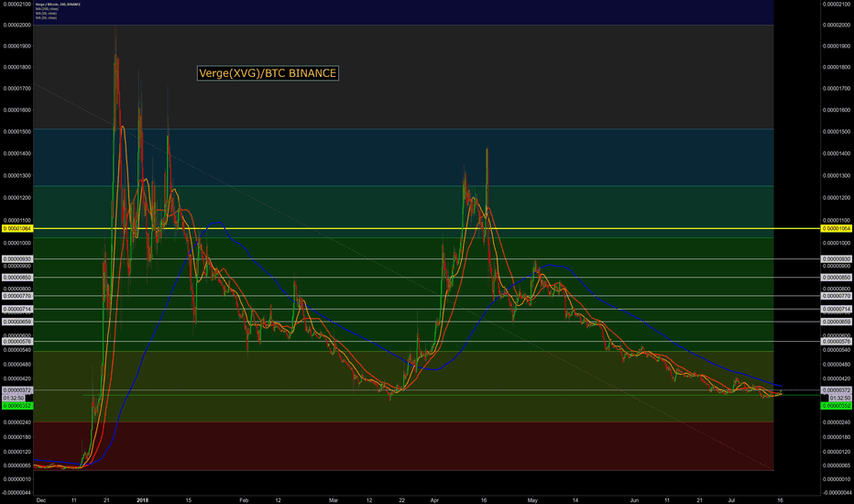Click the Jul label on time axis
Screen dimensions: 854x504
[731, 500]
